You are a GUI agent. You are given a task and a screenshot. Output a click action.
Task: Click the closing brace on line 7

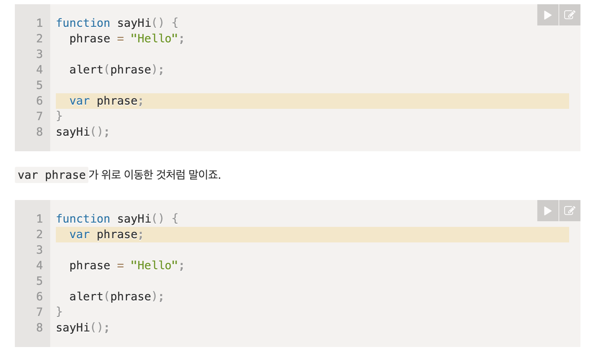[59, 116]
